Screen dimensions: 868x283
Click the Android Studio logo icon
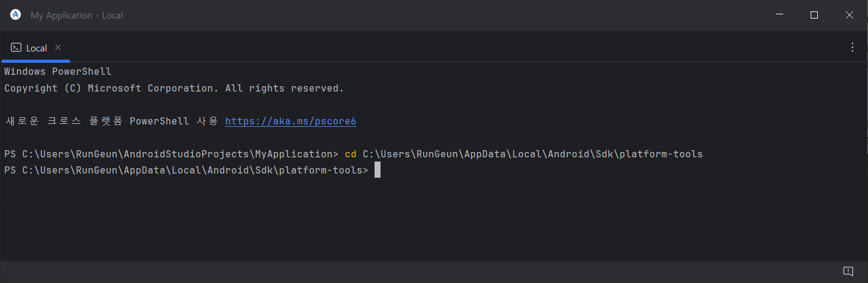click(x=16, y=15)
